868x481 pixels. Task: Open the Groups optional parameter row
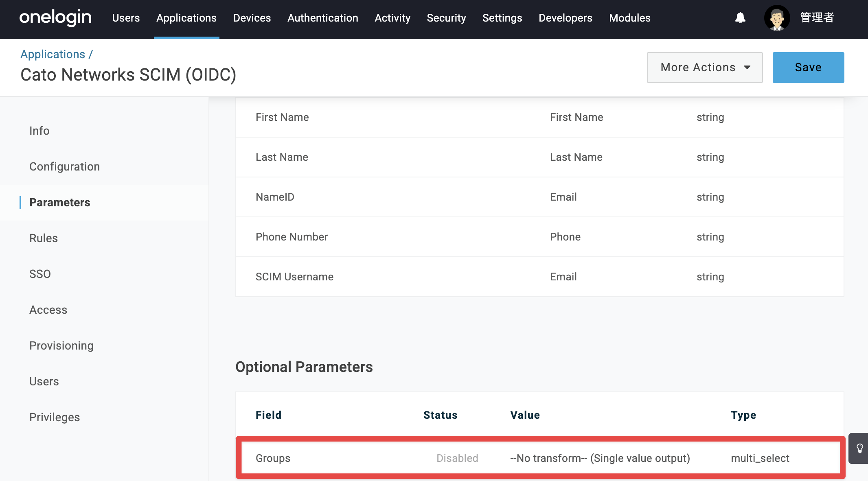point(540,458)
